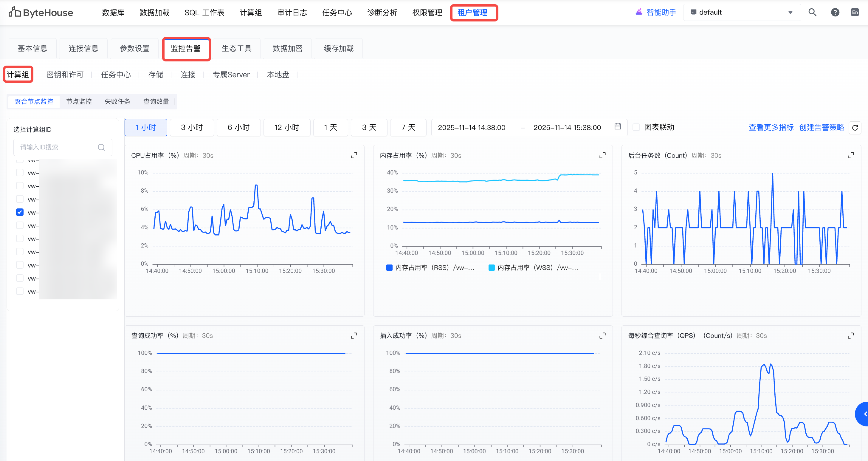This screenshot has width=868, height=461.
Task: Open the default tenant dropdown
Action: coord(741,13)
